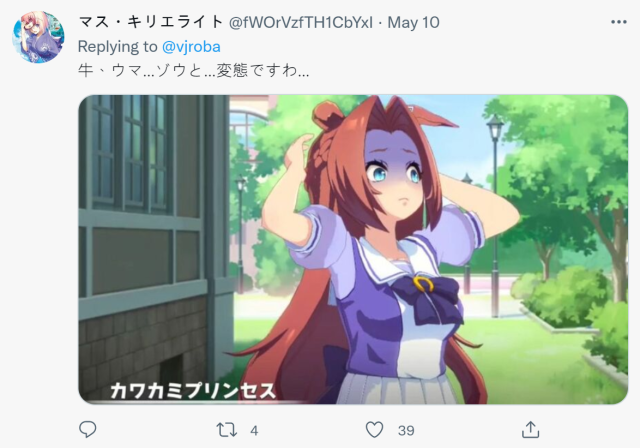Open the マス・キリエライト display name
This screenshot has height=448, width=640.
[150, 22]
